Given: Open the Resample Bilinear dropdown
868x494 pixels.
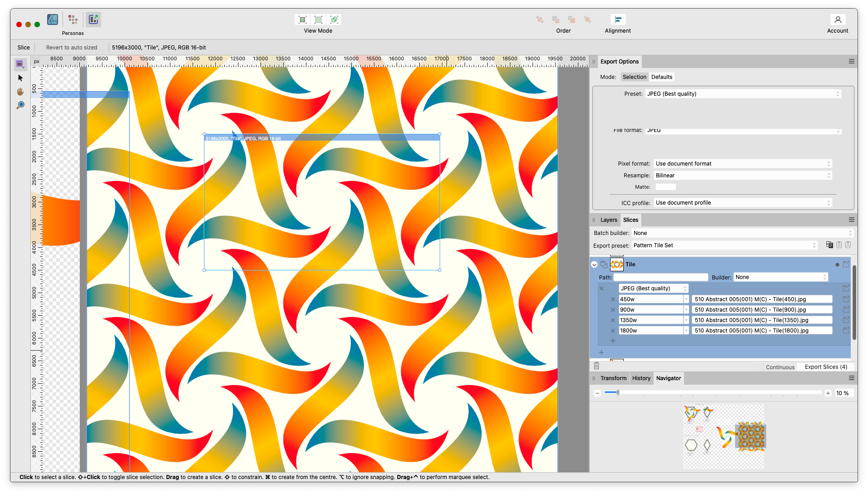Looking at the screenshot, I should click(743, 176).
